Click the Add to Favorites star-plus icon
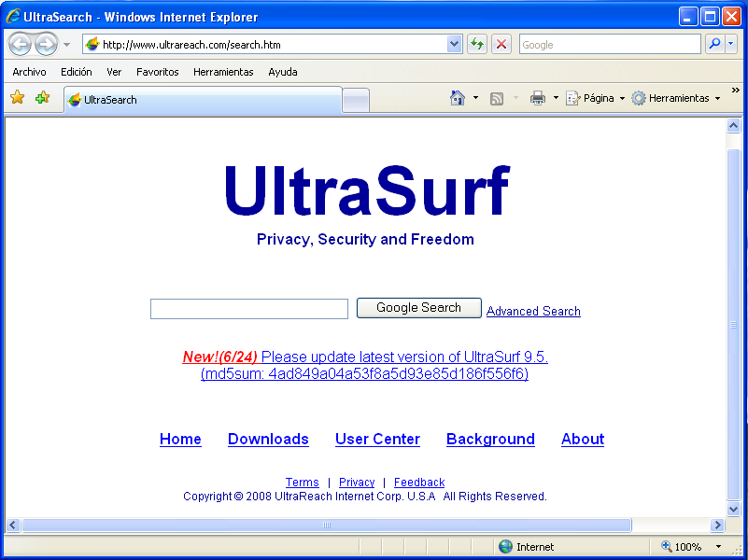 [42, 98]
